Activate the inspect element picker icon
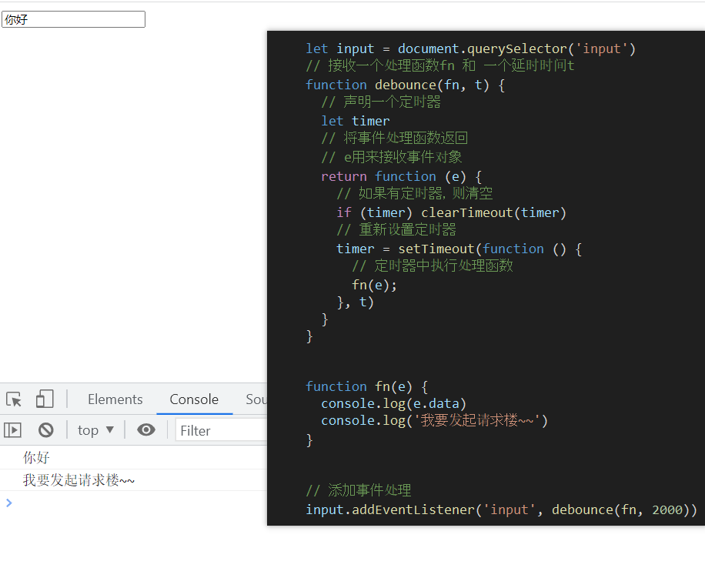 pyautogui.click(x=14, y=399)
